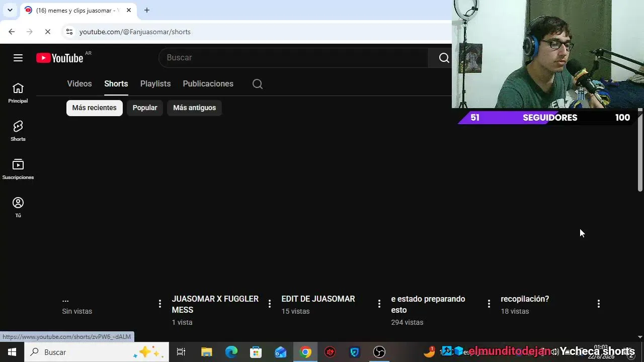Image resolution: width=644 pixels, height=362 pixels.
Task: Stop loading the page
Action: click(47, 32)
